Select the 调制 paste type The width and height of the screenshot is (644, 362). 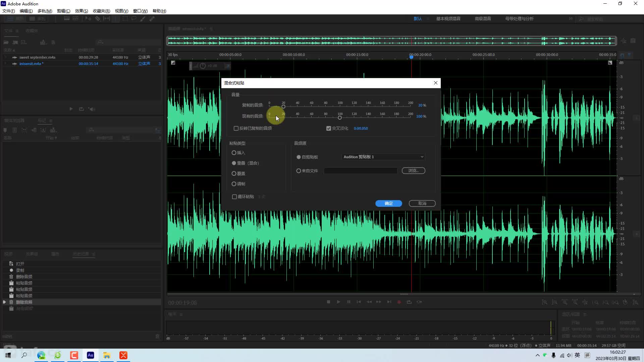point(234,184)
